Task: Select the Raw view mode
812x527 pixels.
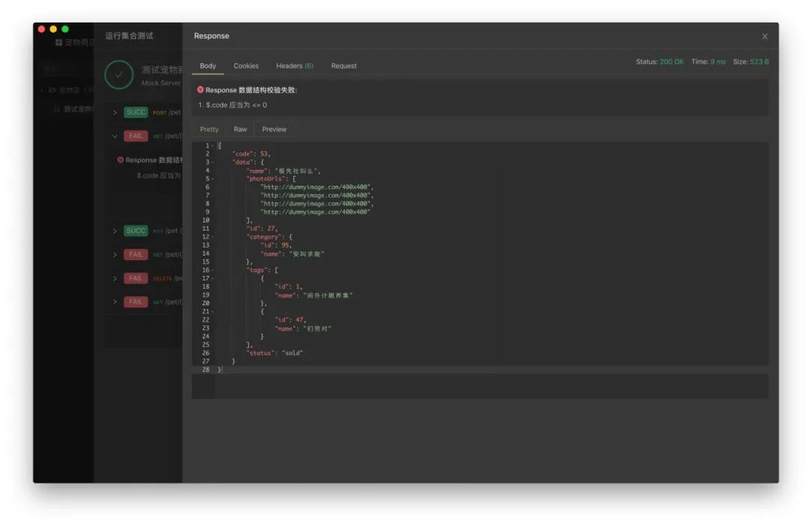Action: click(240, 129)
